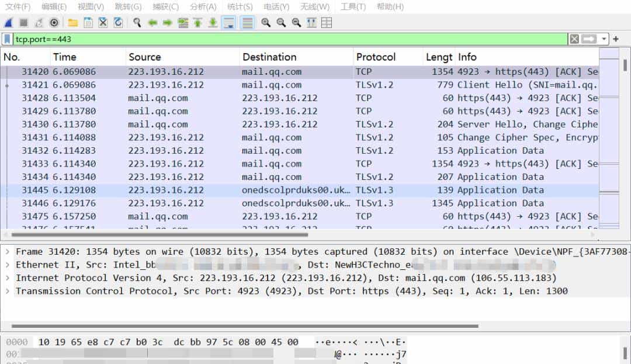Open the recent display filters dropdown
This screenshot has height=364, width=631.
point(604,39)
